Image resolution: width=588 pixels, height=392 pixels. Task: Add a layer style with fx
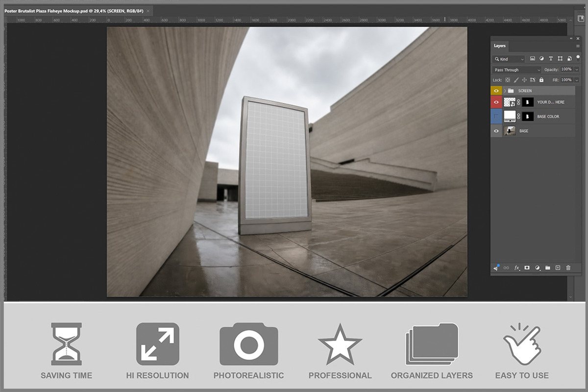tap(517, 268)
